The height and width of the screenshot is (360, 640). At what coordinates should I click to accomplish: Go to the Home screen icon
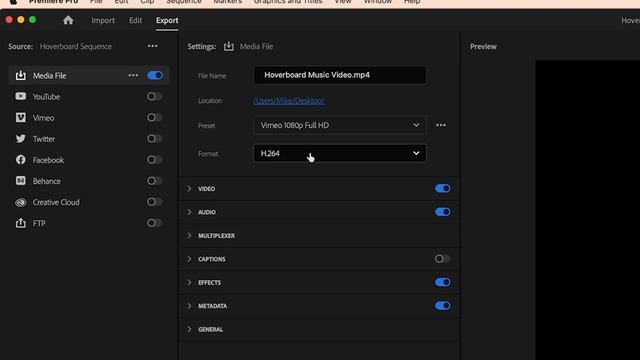coord(68,20)
